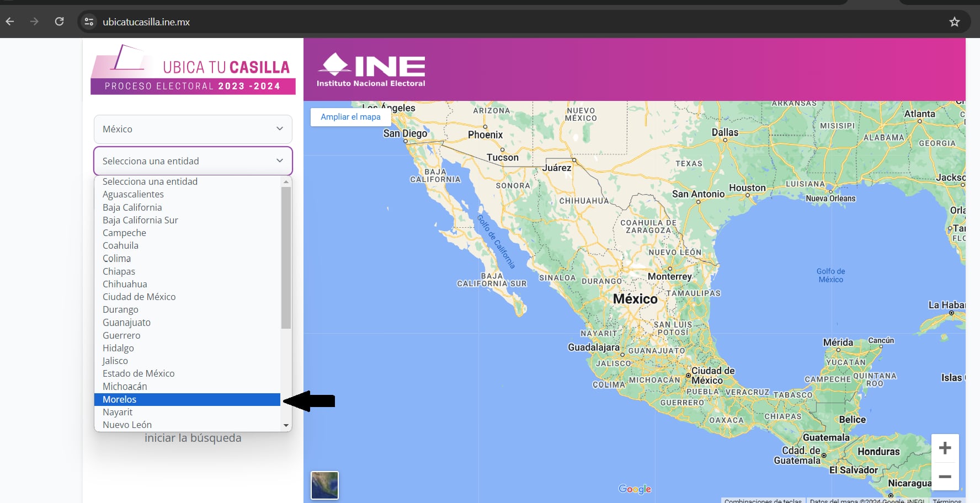Zoom out on the map
Screen dimensions: 980x503
pos(945,477)
